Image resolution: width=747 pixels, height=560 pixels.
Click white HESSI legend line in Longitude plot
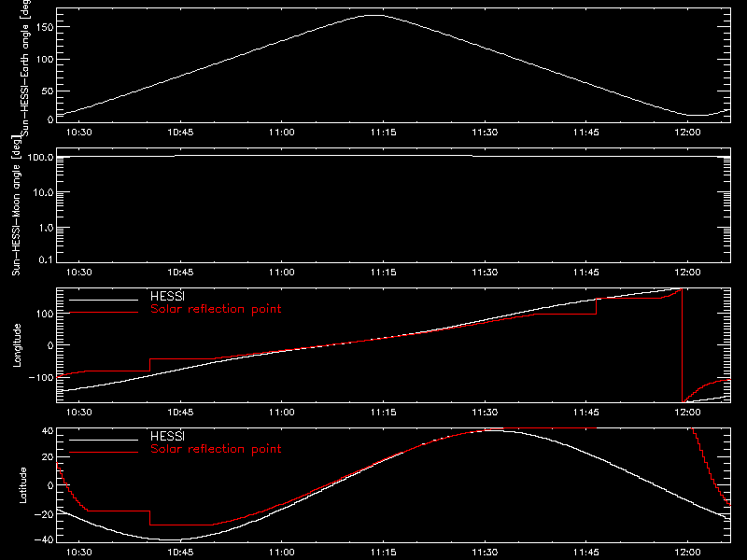pyautogui.click(x=104, y=300)
